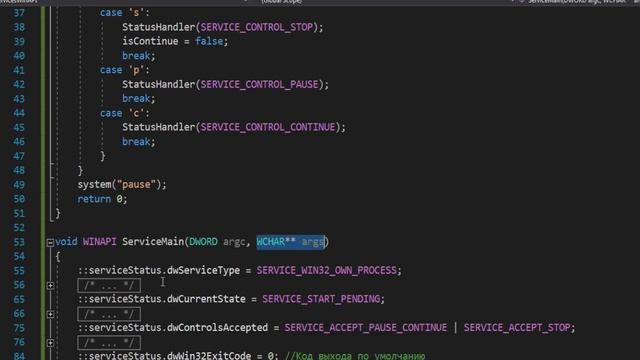Click StatusHandler call on line 45
This screenshot has width=640, height=360.
158,127
